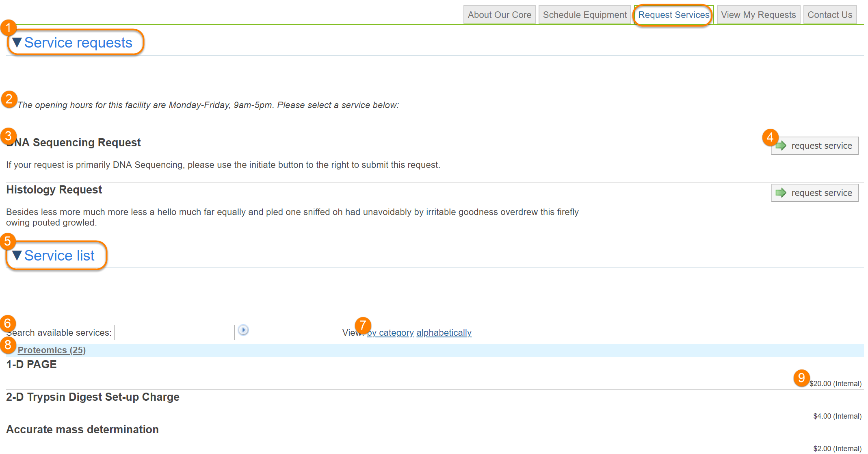Expand the Proteomics (25) category
The height and width of the screenshot is (454, 868).
52,350
